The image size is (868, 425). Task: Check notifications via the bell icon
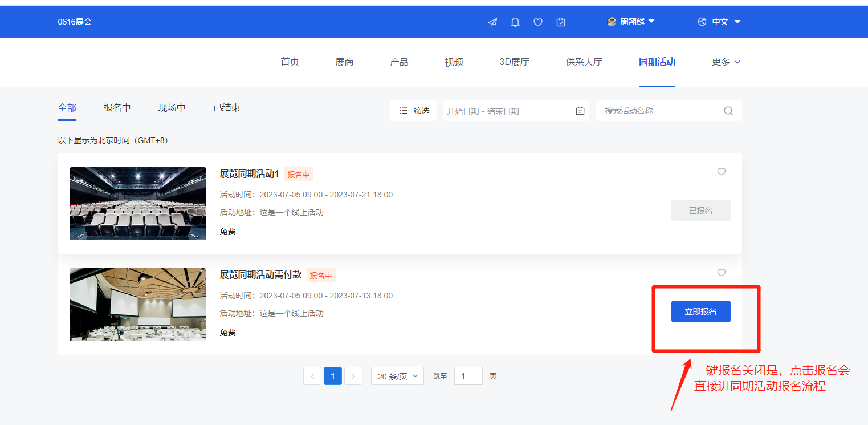(x=515, y=22)
